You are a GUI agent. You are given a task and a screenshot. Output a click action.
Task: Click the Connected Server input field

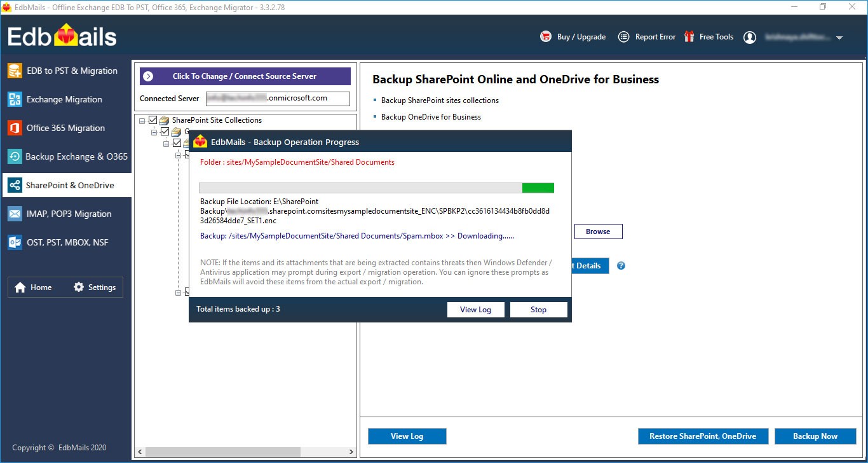coord(278,99)
